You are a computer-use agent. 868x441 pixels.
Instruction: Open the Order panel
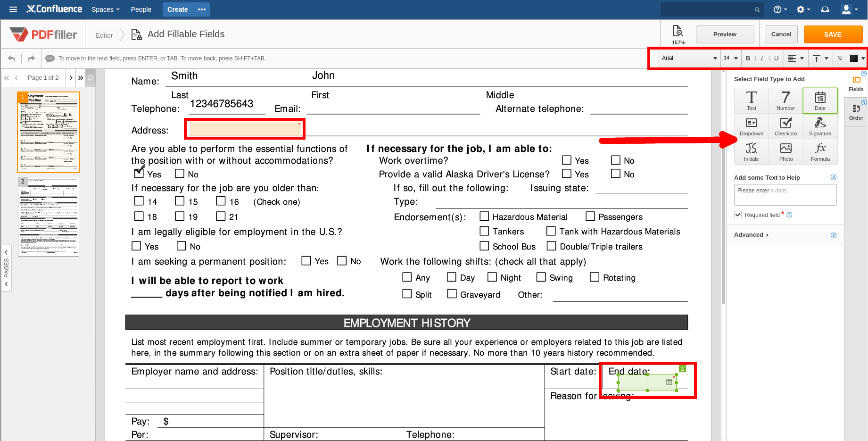pyautogui.click(x=856, y=112)
